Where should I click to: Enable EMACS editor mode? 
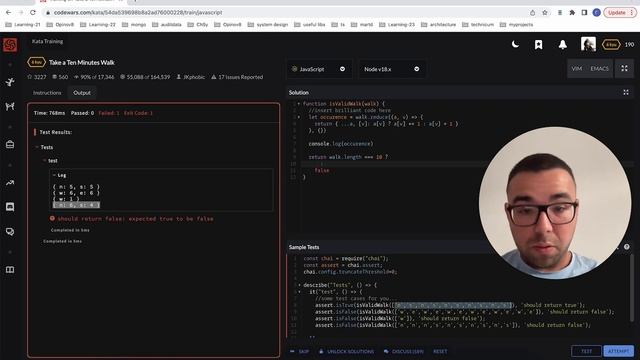[x=599, y=69]
